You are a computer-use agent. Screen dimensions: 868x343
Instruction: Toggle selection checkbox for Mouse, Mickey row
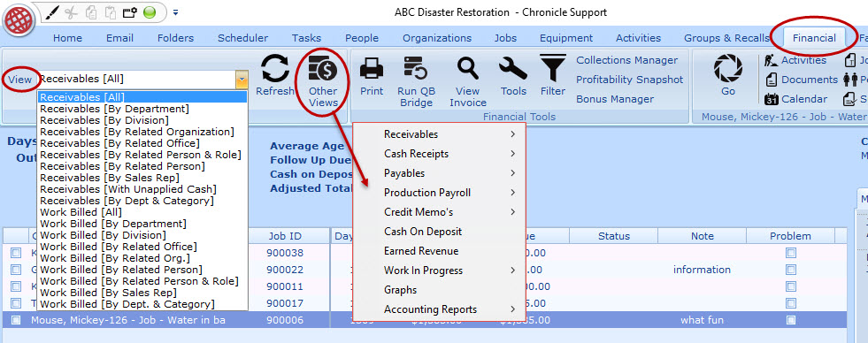pyautogui.click(x=16, y=320)
